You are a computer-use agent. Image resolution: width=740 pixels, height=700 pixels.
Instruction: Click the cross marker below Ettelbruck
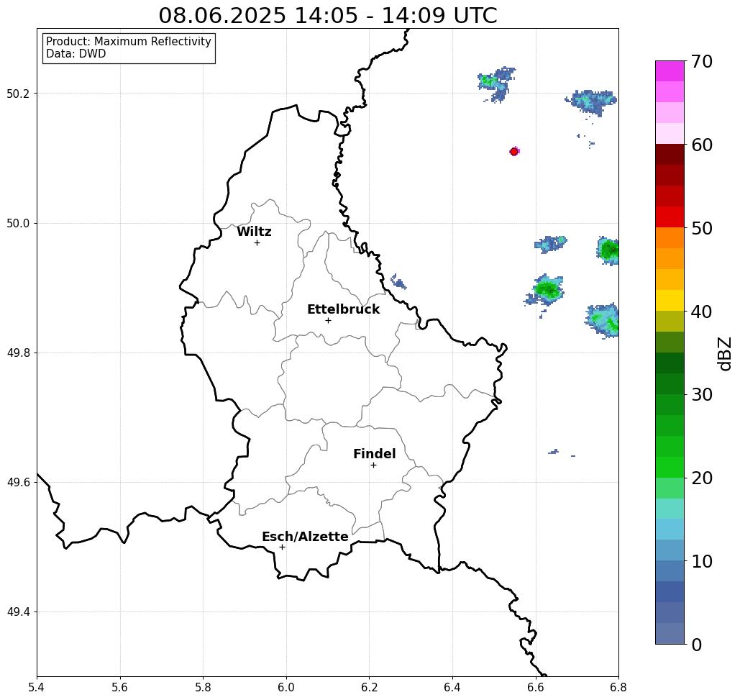[329, 320]
